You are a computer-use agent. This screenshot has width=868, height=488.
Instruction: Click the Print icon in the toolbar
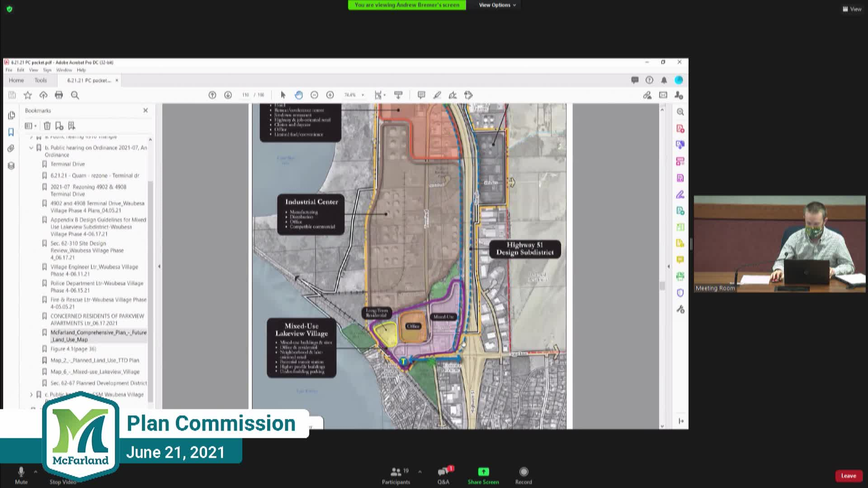[x=59, y=95]
